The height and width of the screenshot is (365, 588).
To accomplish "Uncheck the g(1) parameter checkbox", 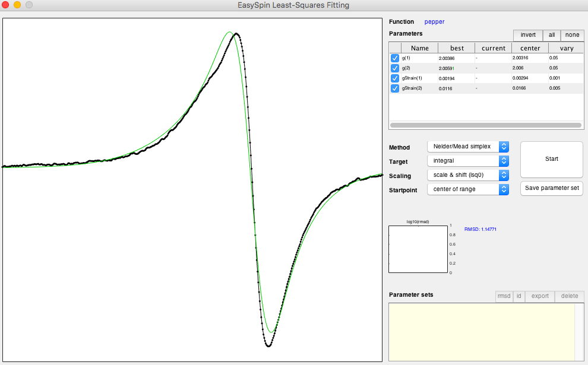I will [x=394, y=58].
